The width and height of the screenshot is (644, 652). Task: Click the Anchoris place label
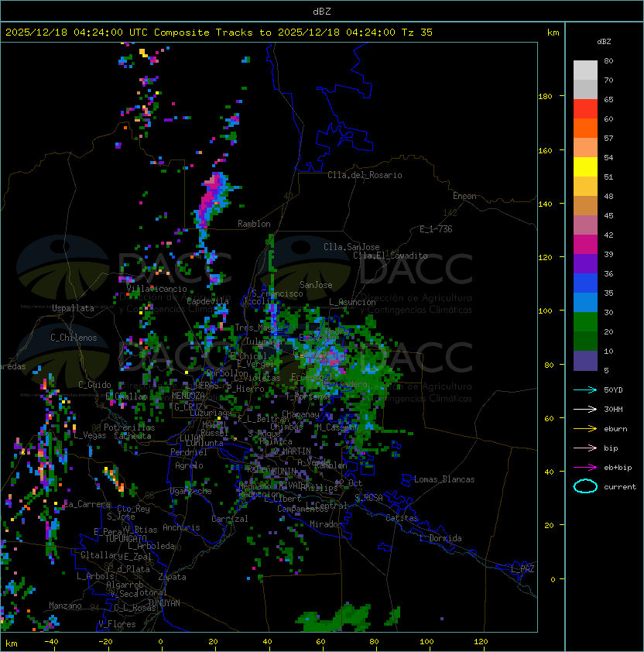click(x=181, y=527)
